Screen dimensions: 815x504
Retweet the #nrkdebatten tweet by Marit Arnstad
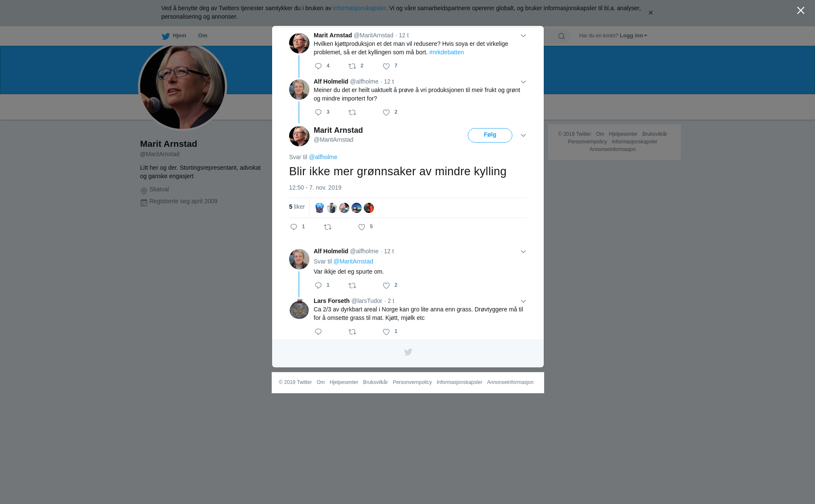coord(352,66)
